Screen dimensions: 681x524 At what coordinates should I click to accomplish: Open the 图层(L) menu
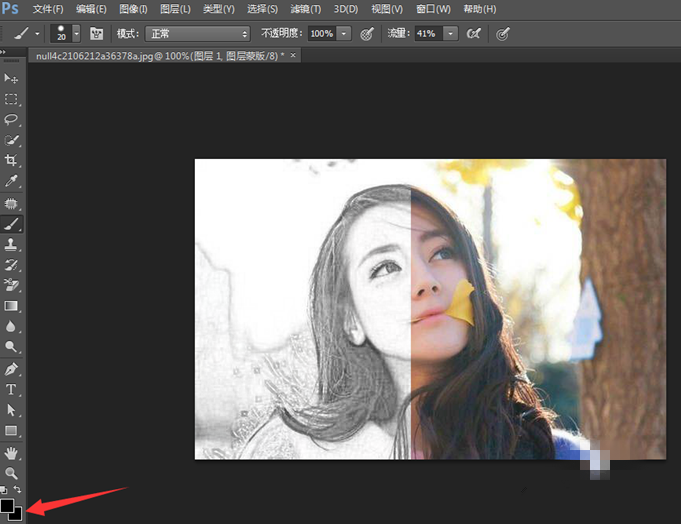click(x=176, y=9)
